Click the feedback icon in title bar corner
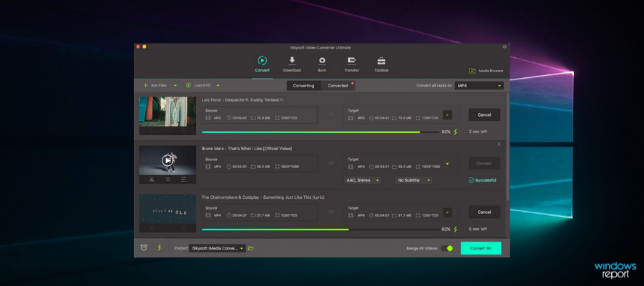This screenshot has height=286, width=644. click(504, 47)
